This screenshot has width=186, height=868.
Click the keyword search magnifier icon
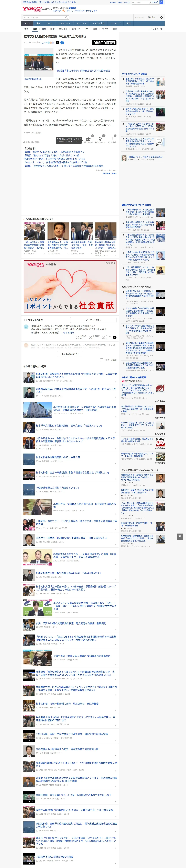[x=66, y=18]
